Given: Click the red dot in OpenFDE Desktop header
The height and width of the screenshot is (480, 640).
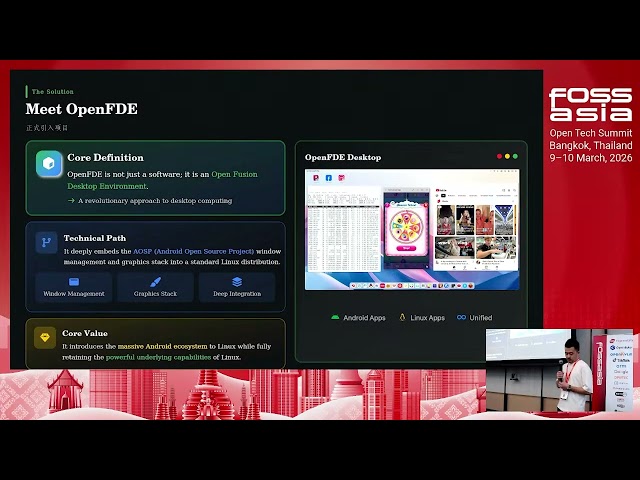Looking at the screenshot, I should 499,156.
